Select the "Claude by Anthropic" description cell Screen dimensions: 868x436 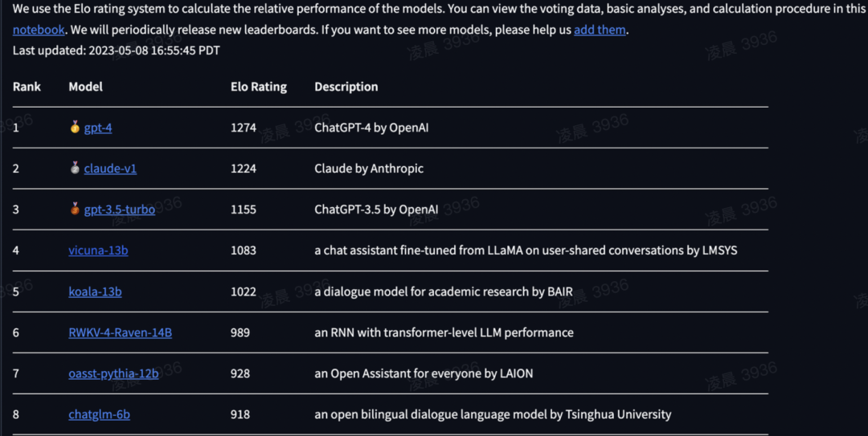pos(369,169)
